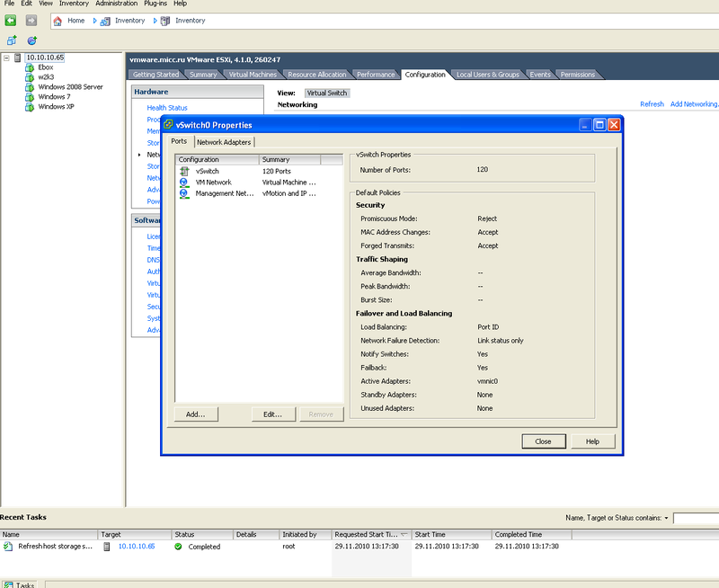Open the Plug-ins menu

click(155, 4)
